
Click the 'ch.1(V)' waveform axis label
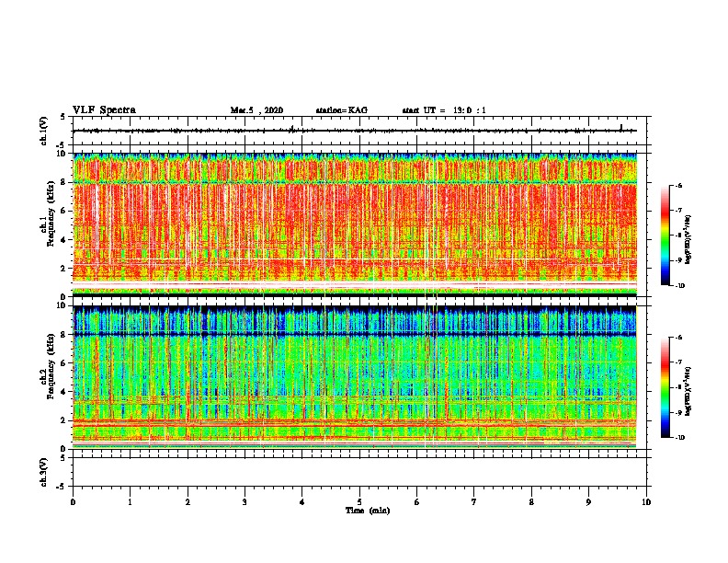point(43,131)
